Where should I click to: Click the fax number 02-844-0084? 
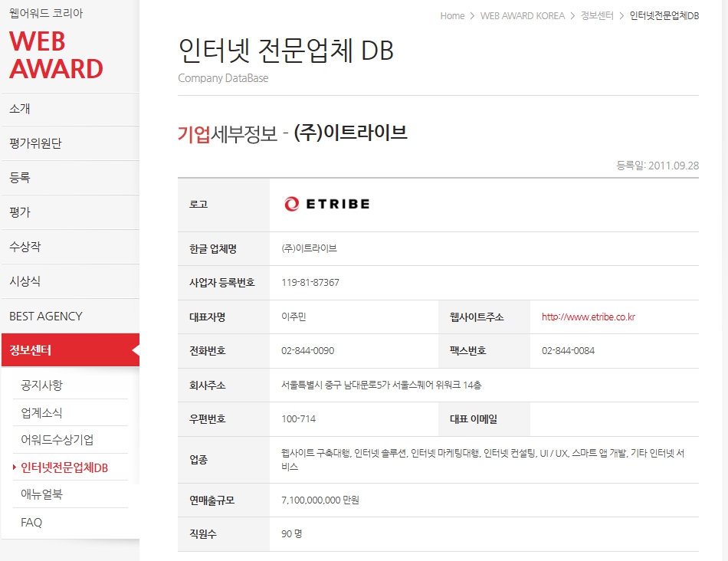point(569,351)
